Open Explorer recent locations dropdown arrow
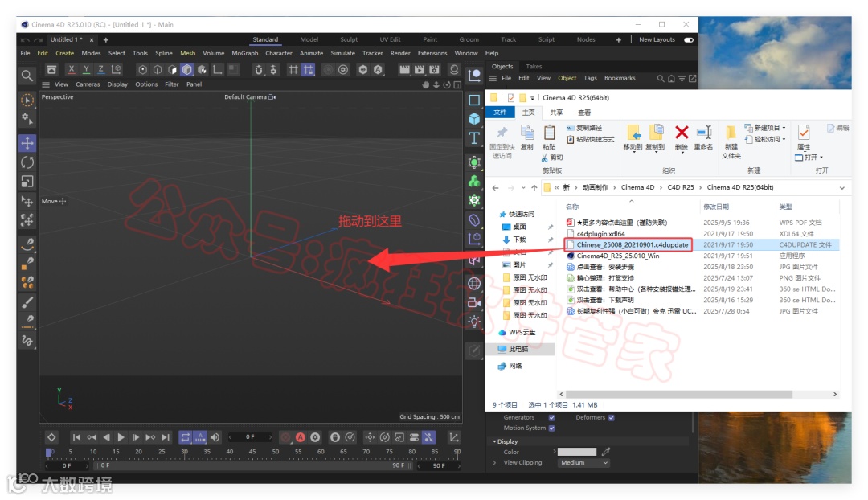 (523, 188)
